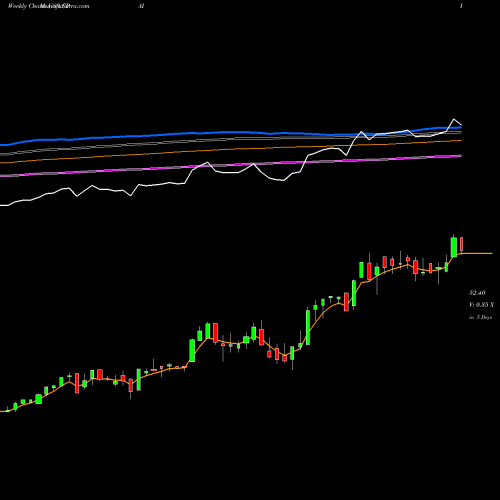Click the grey moving average band beneath blue line
This screenshot has height=500, width=500.
coord(233,139)
